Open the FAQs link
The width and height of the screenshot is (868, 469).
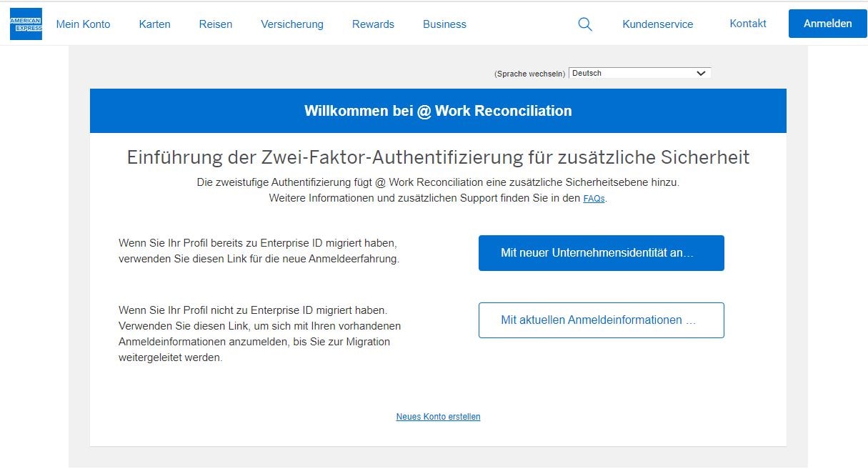pos(594,199)
